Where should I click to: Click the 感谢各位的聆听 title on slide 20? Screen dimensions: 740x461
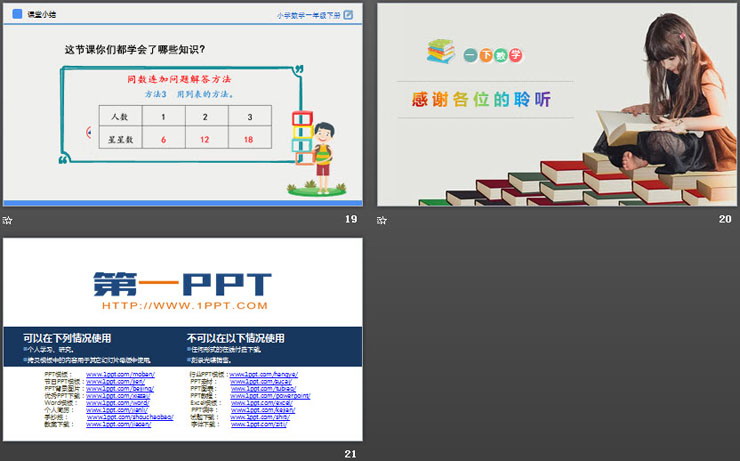[481, 100]
